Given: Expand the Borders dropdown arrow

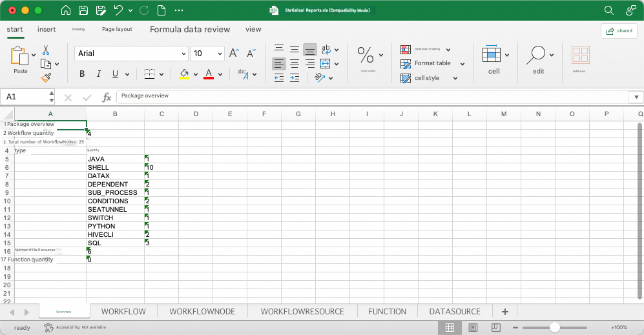Looking at the screenshot, I should click(161, 74).
